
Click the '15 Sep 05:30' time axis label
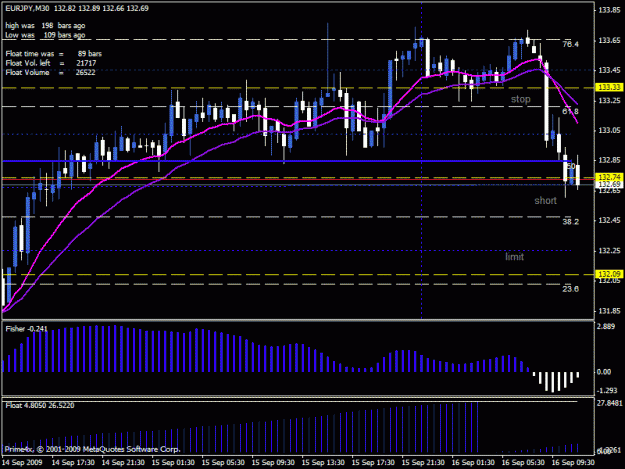[223, 463]
